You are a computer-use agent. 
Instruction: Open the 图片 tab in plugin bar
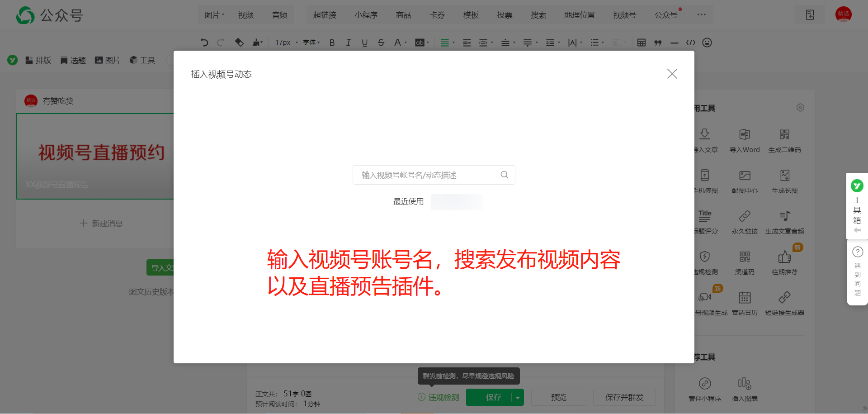108,60
